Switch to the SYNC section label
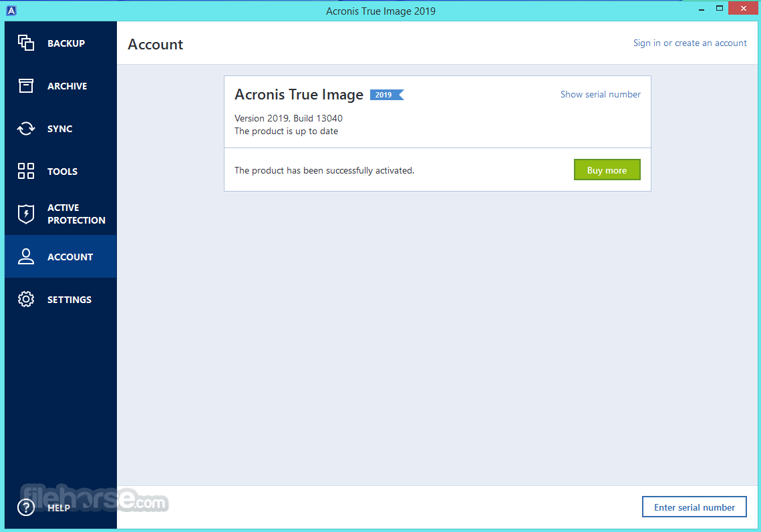This screenshot has width=761, height=532. 59,129
